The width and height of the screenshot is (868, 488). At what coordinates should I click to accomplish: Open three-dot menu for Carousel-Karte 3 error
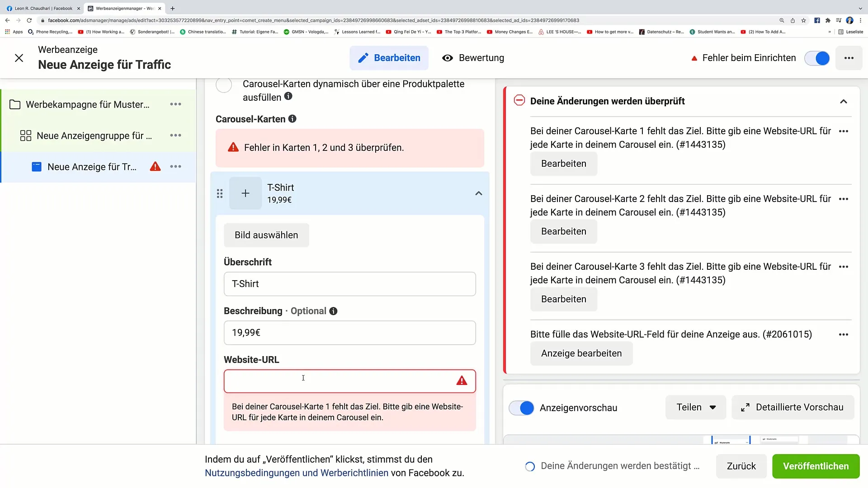[844, 267]
